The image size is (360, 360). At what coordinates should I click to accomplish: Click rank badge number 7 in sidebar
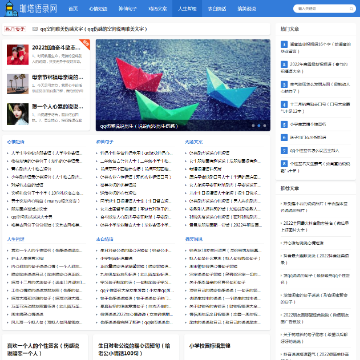[x=284, y=151]
